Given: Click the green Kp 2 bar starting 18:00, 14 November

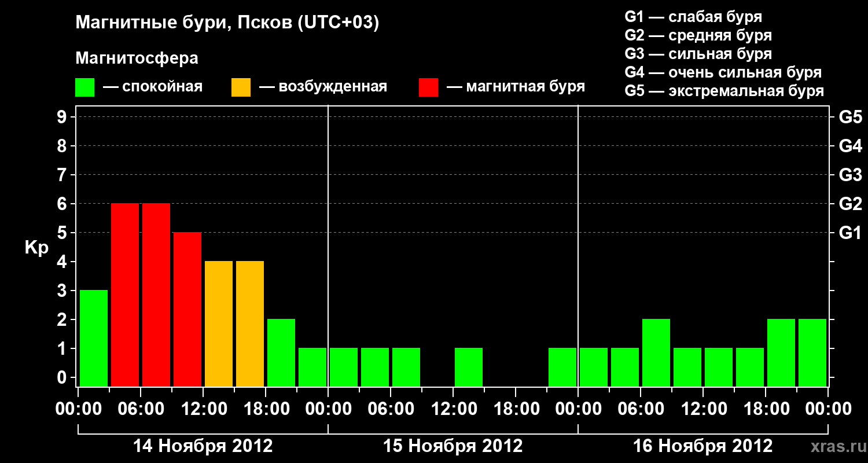Looking at the screenshot, I should (281, 352).
